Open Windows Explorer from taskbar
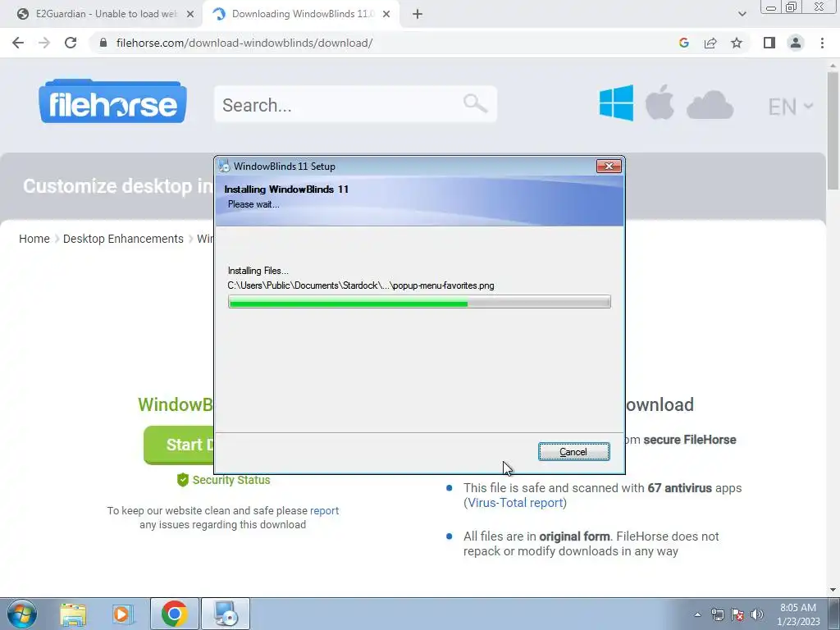840x630 pixels. point(73,614)
